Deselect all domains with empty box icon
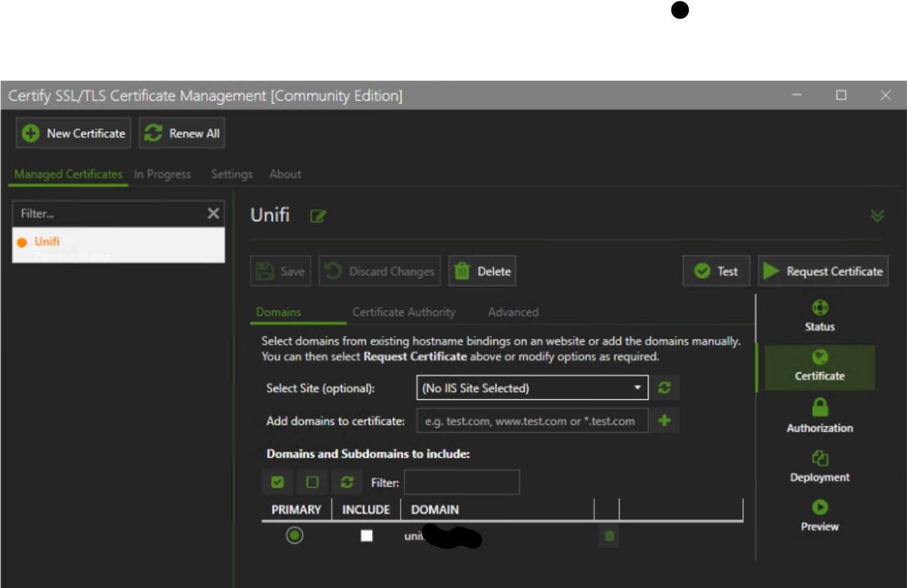This screenshot has height=588, width=907. point(312,482)
